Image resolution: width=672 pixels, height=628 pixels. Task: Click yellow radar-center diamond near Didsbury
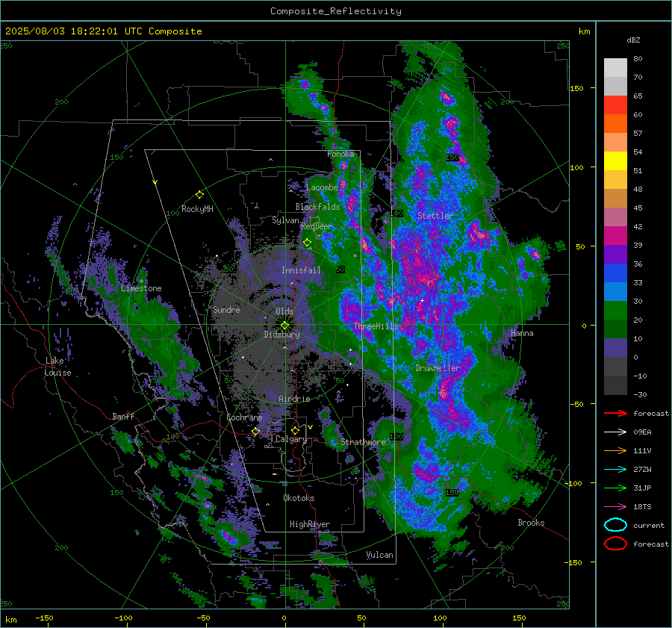(x=284, y=326)
